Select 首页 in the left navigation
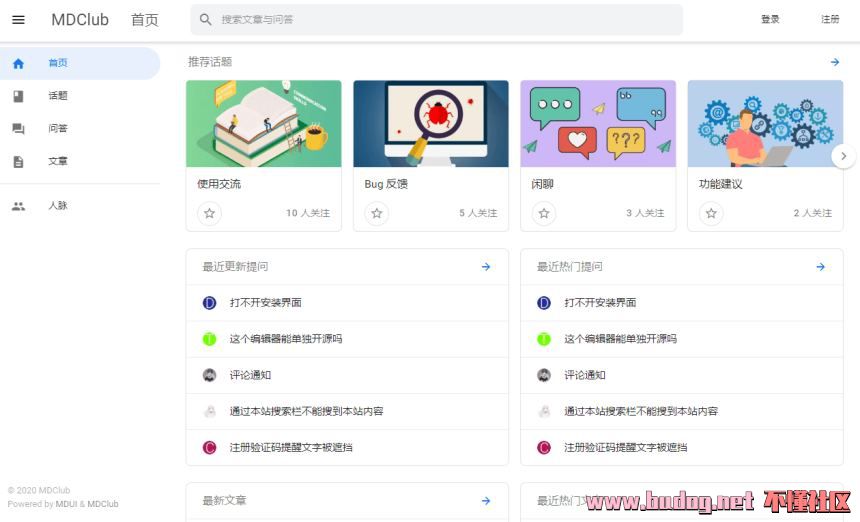The image size is (860, 522). 80,63
